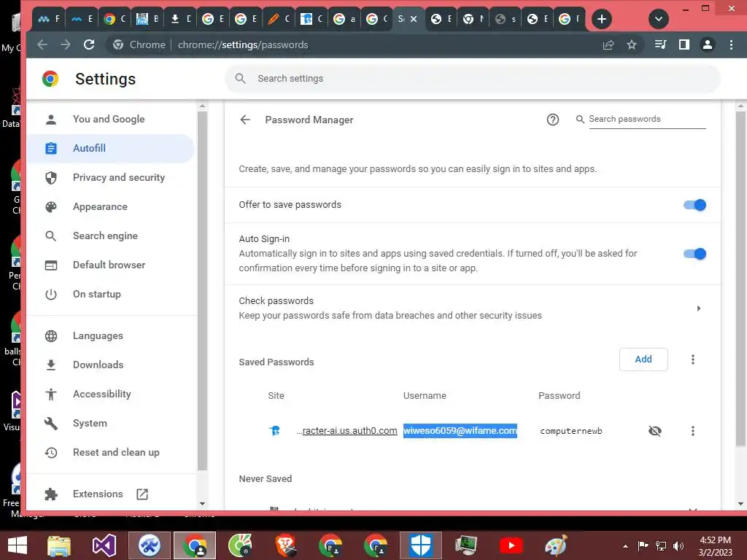Image resolution: width=747 pixels, height=560 pixels.
Task: Select Default browser in sidebar
Action: click(111, 265)
